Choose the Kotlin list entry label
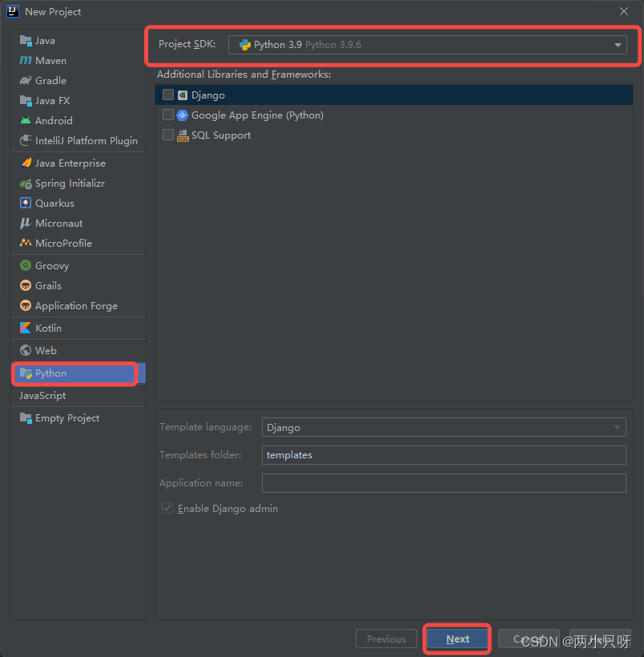The width and height of the screenshot is (644, 657). (48, 328)
